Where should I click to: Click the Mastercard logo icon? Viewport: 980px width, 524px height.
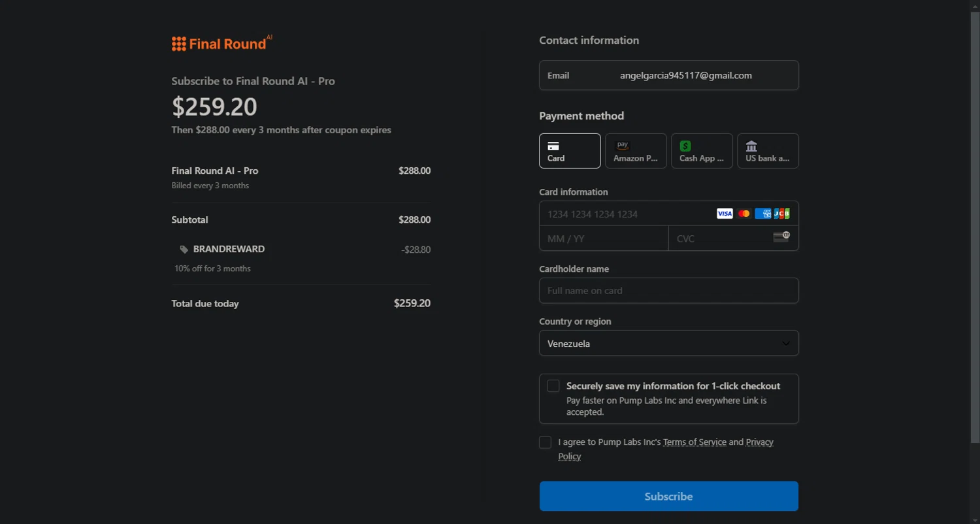744,214
